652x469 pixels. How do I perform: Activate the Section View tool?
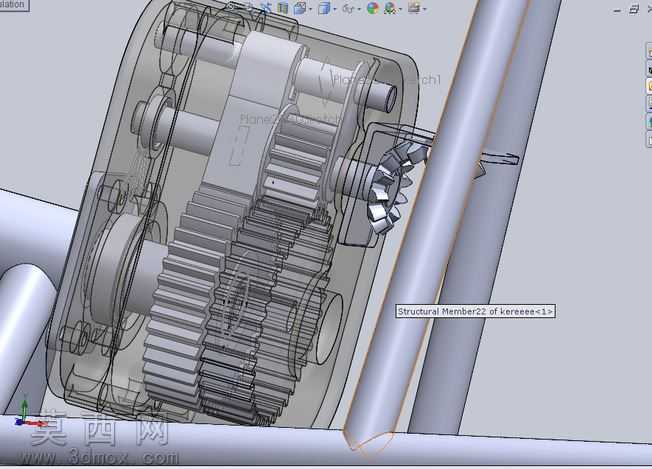coord(283,8)
